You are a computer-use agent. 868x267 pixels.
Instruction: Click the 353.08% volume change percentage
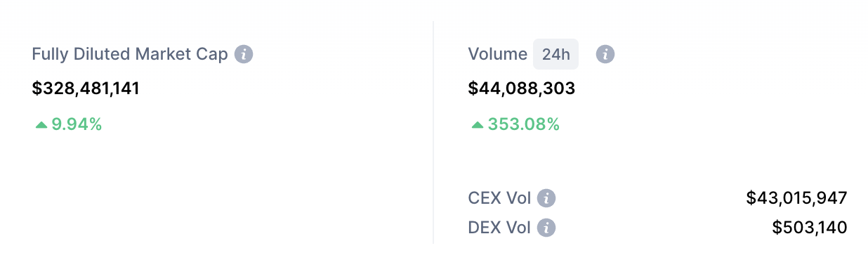pyautogui.click(x=524, y=125)
